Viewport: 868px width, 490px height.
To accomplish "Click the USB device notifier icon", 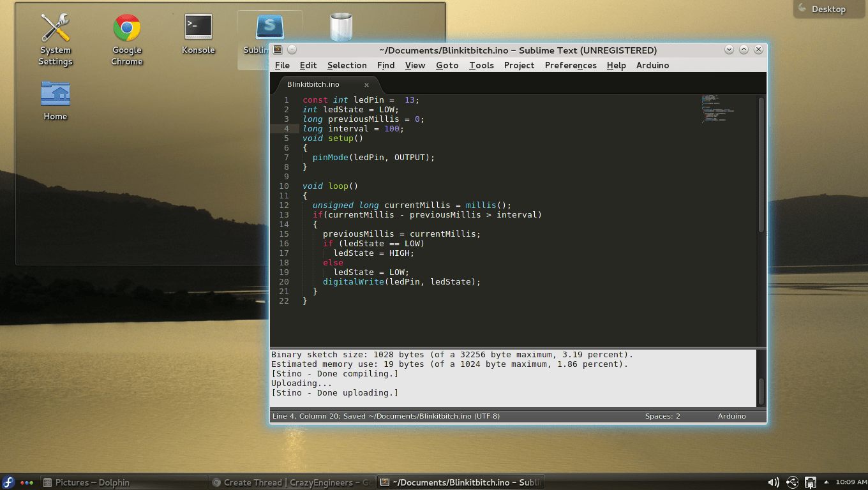I will click(792, 482).
